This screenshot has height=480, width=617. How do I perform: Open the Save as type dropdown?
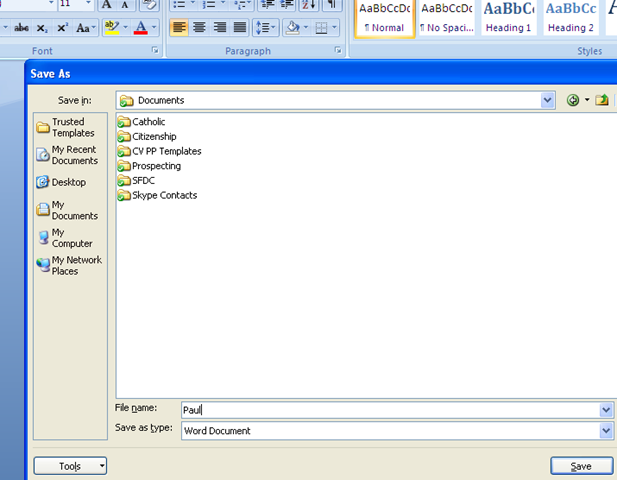606,430
